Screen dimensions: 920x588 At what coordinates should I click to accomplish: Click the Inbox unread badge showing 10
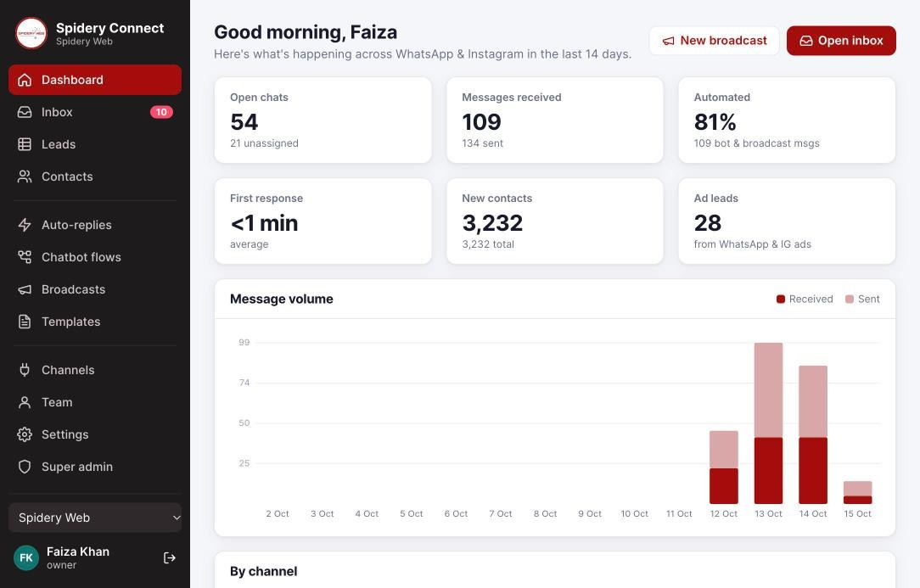161,112
